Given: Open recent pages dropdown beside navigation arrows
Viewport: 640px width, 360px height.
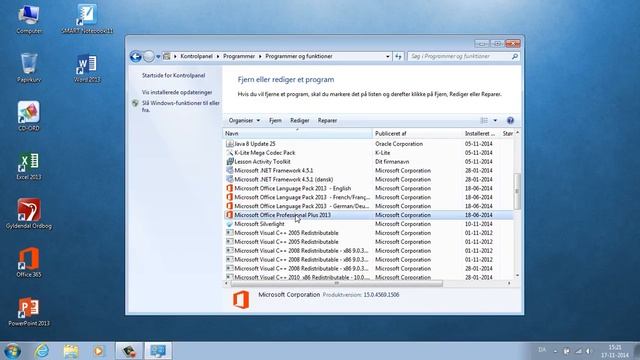Looking at the screenshot, I should coord(158,56).
